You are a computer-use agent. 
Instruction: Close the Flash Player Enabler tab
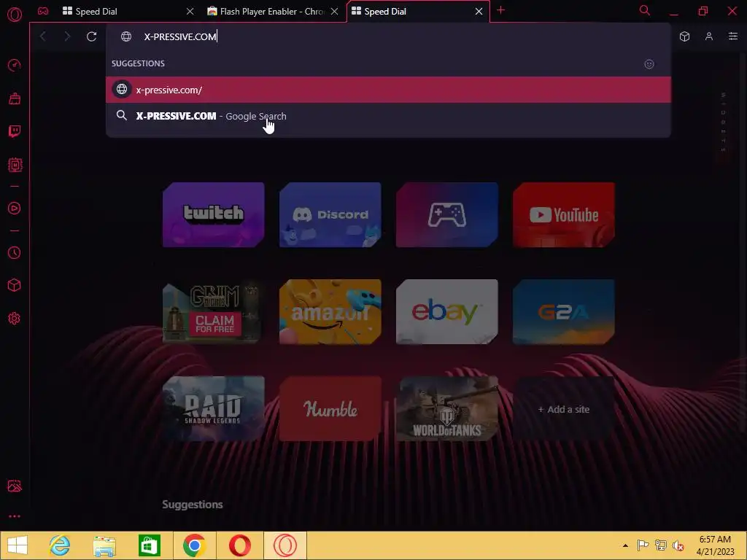click(x=334, y=12)
